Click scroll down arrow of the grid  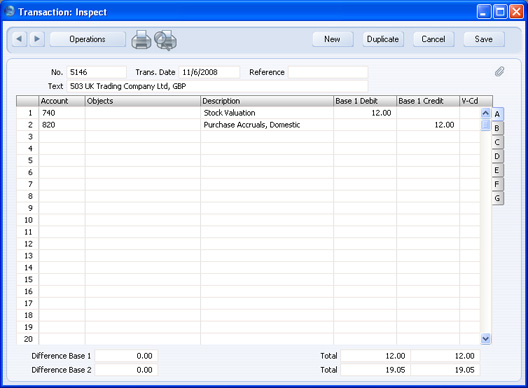485,338
